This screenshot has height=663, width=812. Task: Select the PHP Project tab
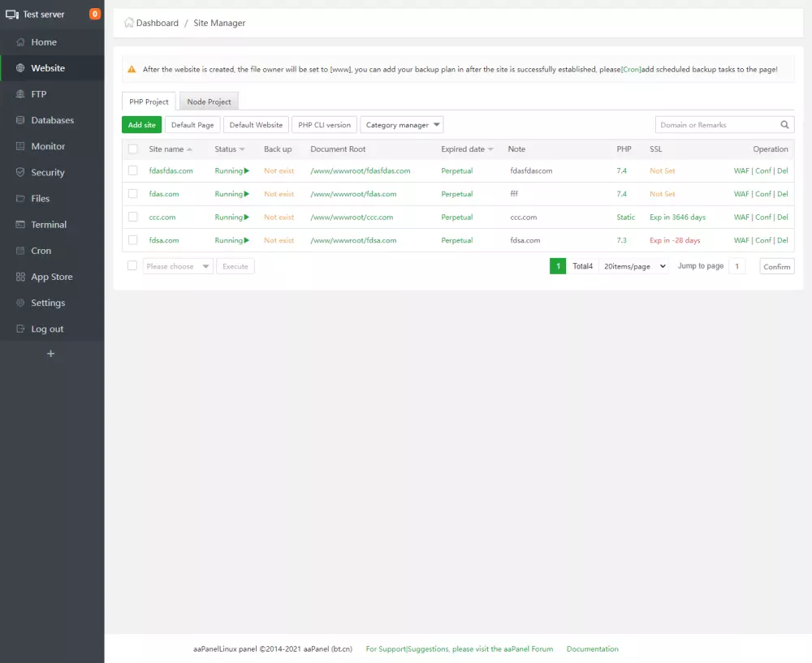(x=148, y=101)
